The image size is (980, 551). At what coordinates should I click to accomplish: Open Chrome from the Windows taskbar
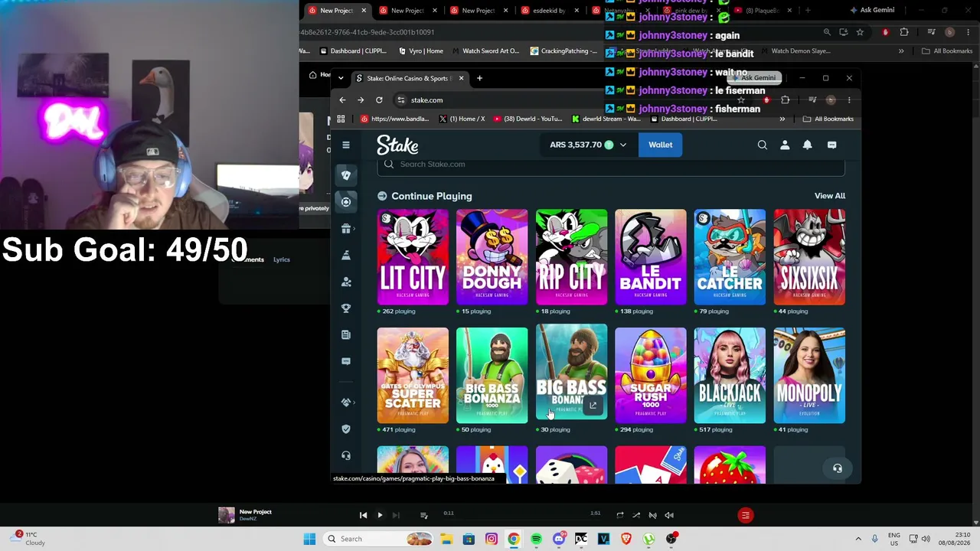click(514, 539)
